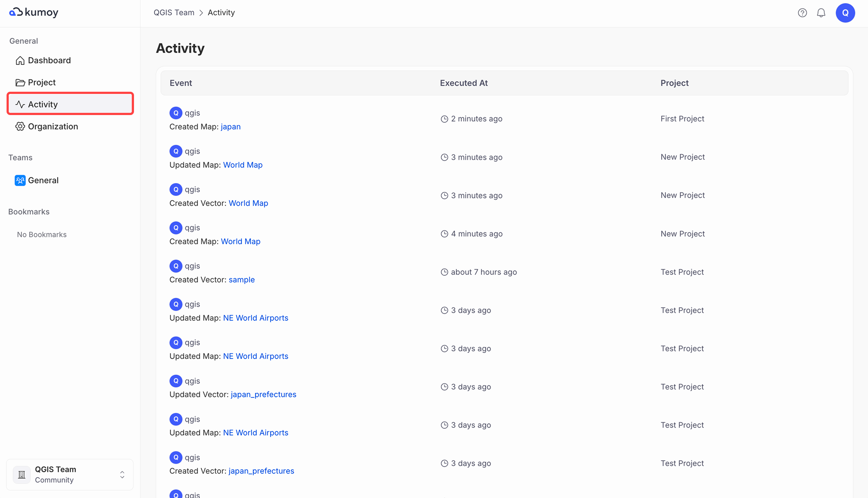Open the Organization settings gear icon
868x498 pixels.
pos(20,126)
